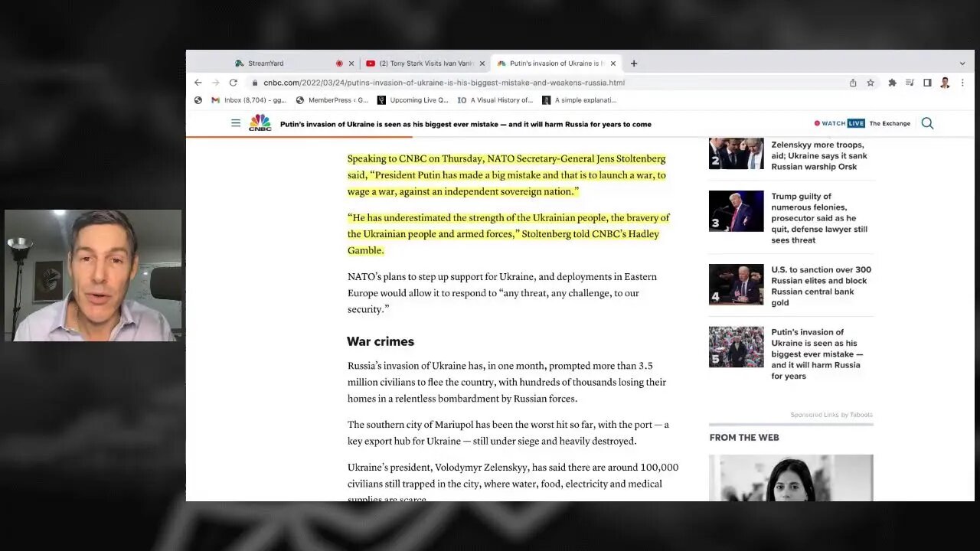Switch to the StreamYard tab
The width and height of the screenshot is (980, 551).
[266, 64]
